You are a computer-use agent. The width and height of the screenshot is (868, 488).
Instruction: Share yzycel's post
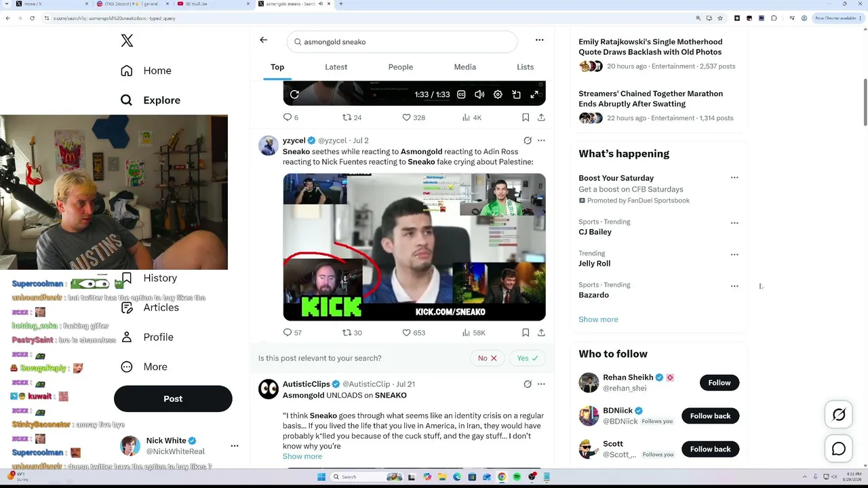(541, 333)
